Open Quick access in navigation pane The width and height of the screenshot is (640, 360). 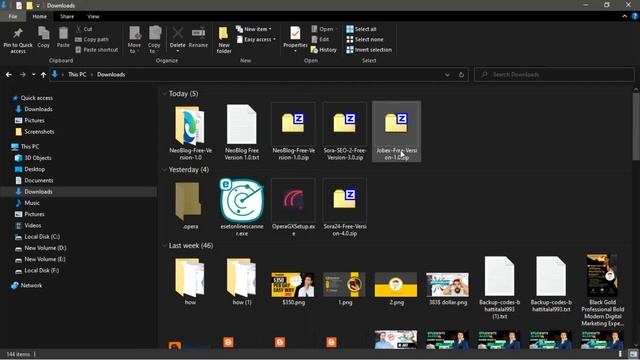click(36, 98)
